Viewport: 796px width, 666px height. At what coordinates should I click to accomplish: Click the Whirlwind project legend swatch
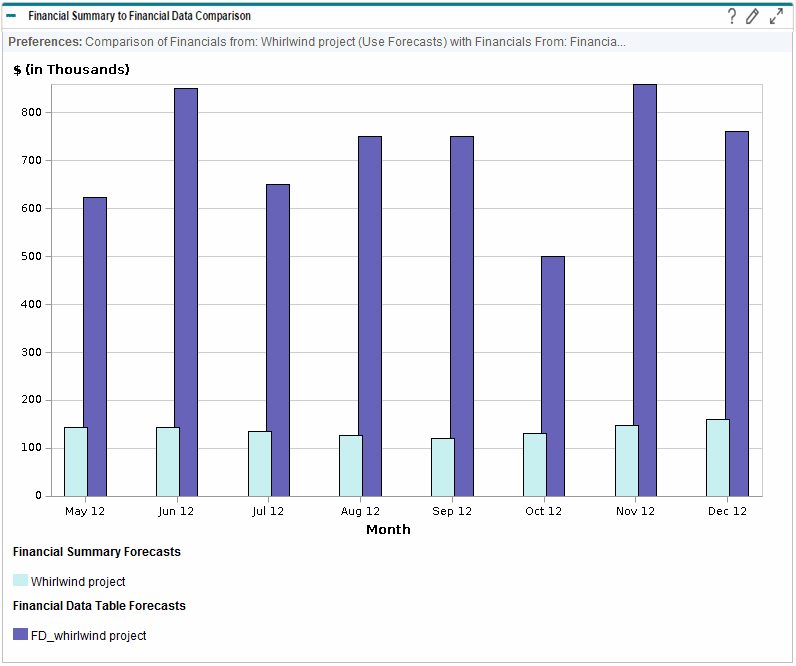pos(21,581)
